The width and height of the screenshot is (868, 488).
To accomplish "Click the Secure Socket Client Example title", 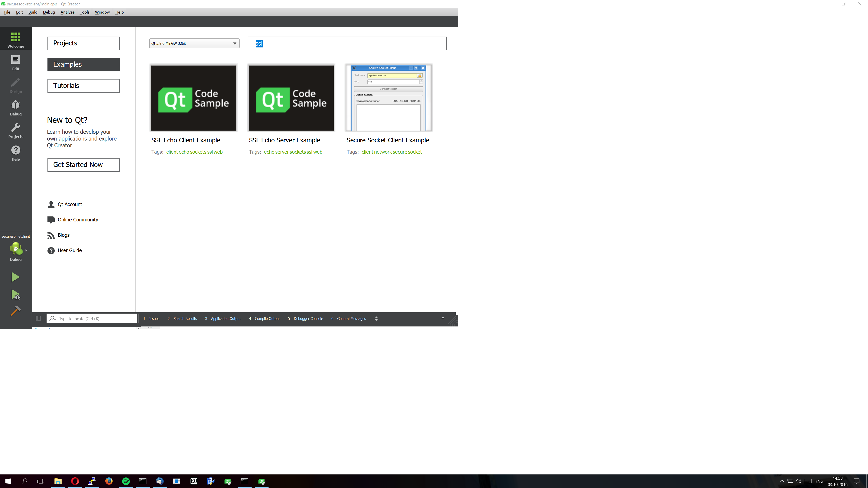I will (x=388, y=140).
